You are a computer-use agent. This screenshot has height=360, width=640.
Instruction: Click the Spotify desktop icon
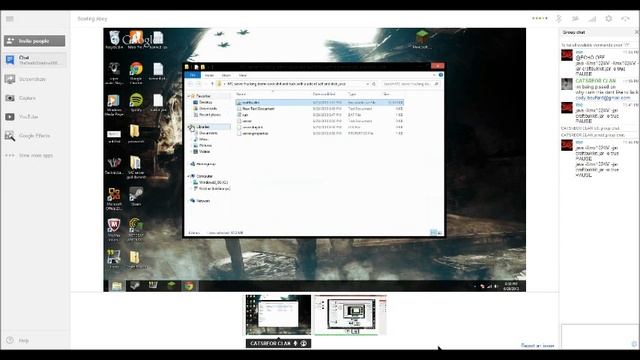coord(136,102)
